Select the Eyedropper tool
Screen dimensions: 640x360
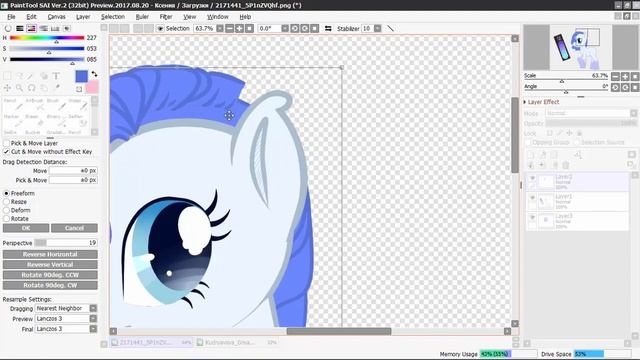pyautogui.click(x=57, y=87)
